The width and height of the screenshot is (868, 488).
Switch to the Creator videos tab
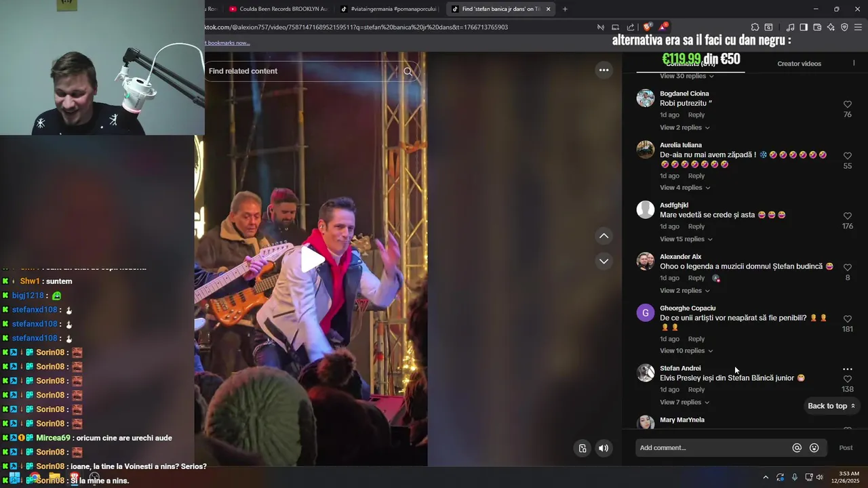[x=799, y=64]
